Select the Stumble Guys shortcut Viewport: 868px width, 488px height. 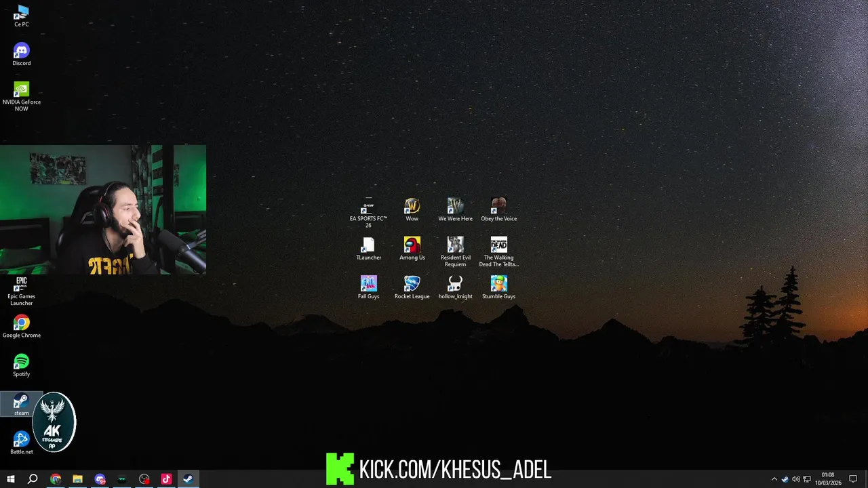498,287
